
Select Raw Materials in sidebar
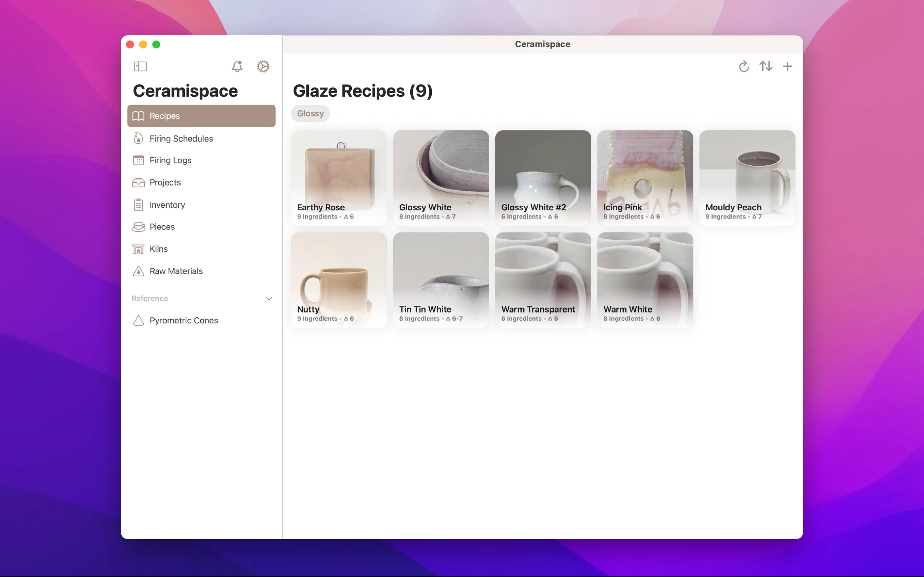click(176, 271)
